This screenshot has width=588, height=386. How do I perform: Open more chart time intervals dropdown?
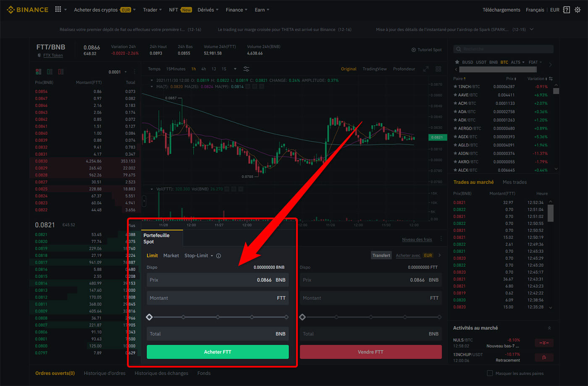click(235, 69)
